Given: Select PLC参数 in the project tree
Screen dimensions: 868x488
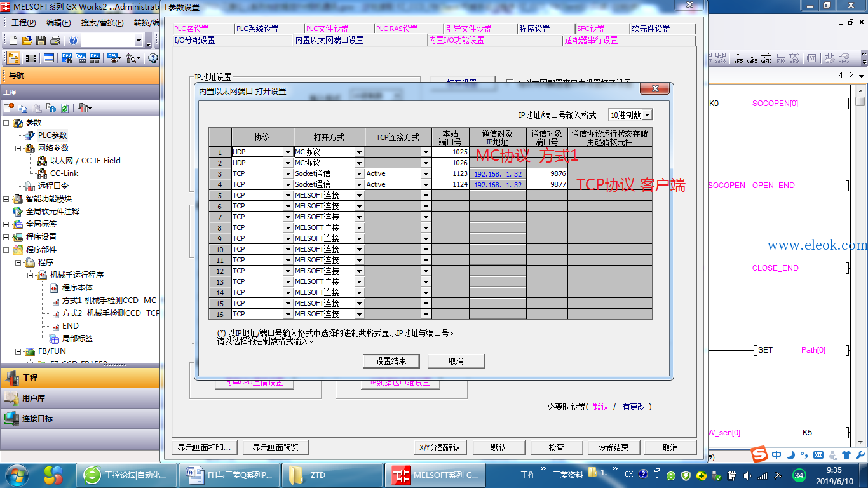Looking at the screenshot, I should 52,135.
